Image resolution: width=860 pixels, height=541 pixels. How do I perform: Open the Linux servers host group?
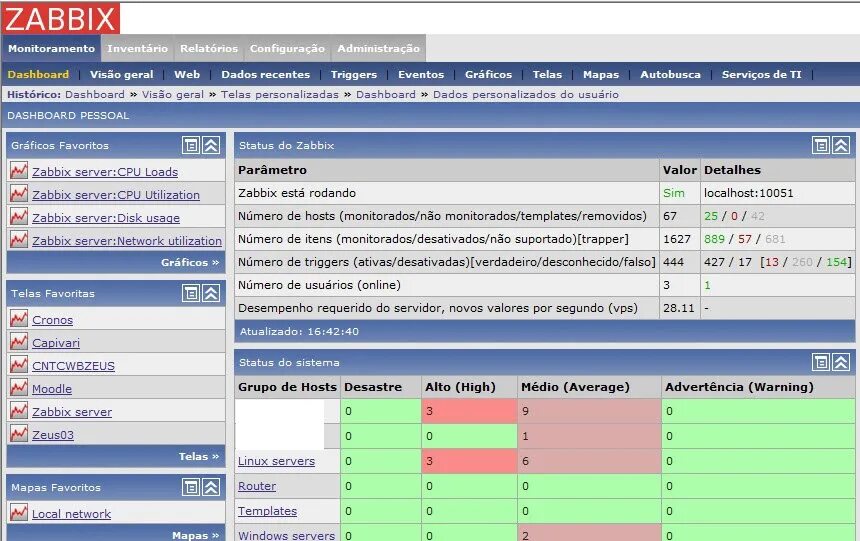pos(276,461)
